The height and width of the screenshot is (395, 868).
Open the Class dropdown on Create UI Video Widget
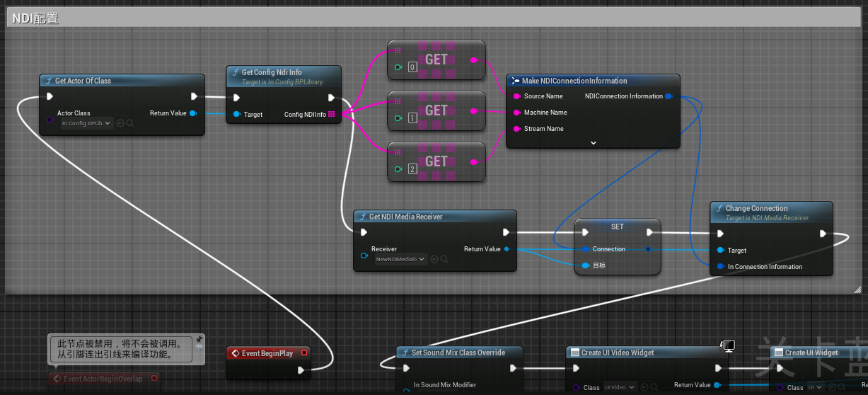[620, 387]
